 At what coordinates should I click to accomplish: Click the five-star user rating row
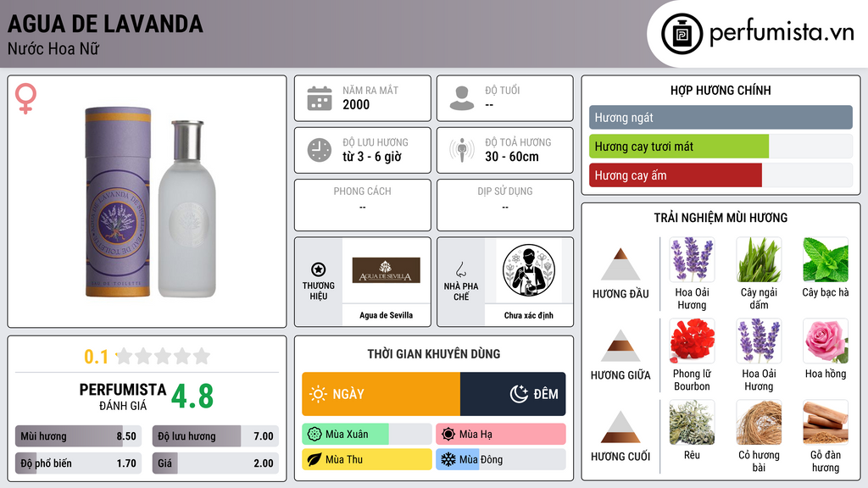point(164,356)
